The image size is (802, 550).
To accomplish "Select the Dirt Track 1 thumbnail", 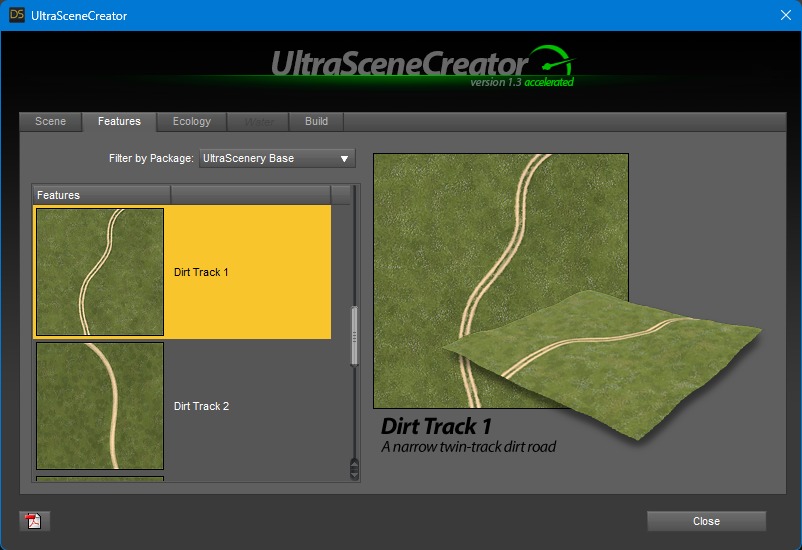I will pos(100,272).
